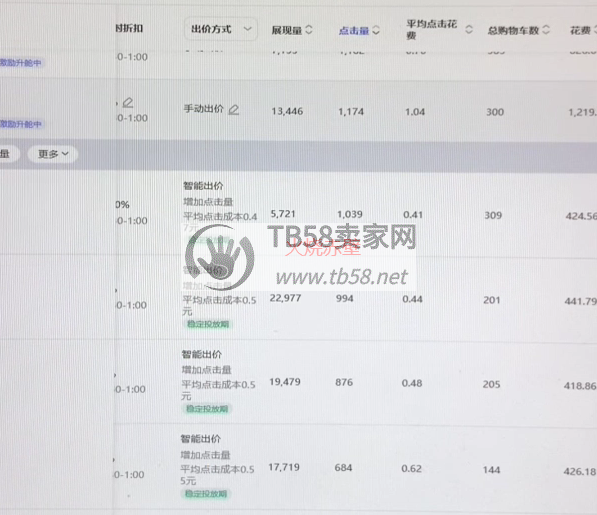Select the 手动出价 bidding label

point(203,109)
